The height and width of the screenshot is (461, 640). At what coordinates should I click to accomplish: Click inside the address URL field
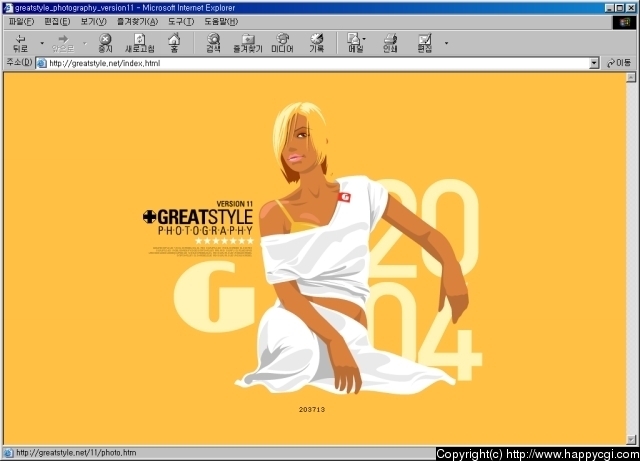[318, 63]
